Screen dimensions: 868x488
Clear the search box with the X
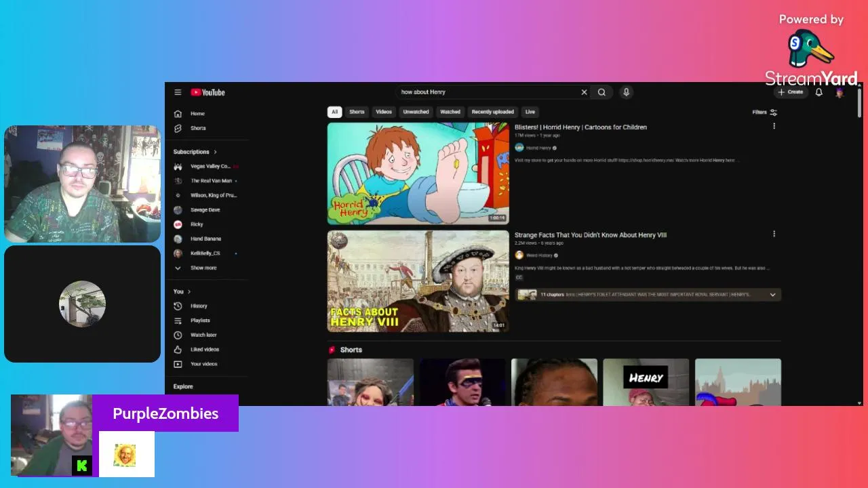coord(584,92)
